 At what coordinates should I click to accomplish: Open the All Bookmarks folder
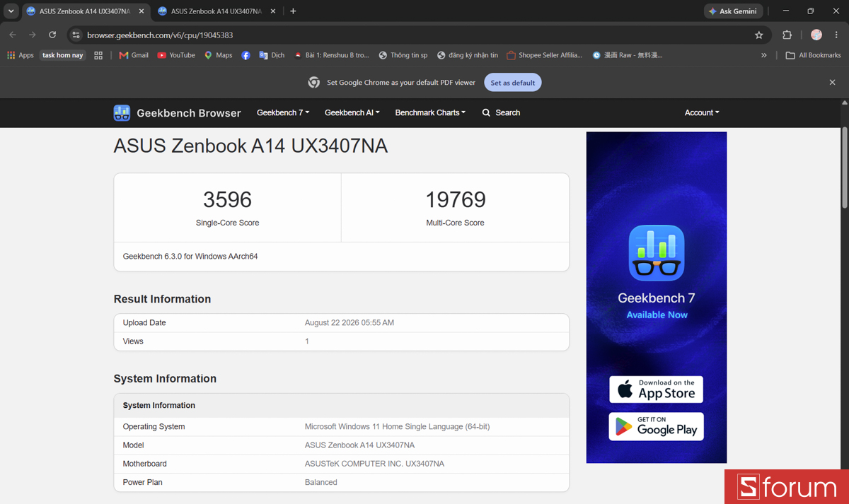point(814,55)
